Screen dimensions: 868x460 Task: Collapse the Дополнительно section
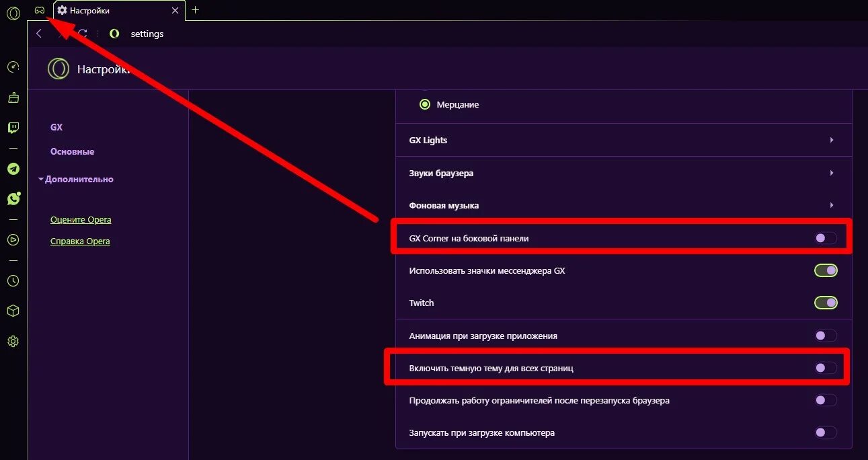point(76,180)
